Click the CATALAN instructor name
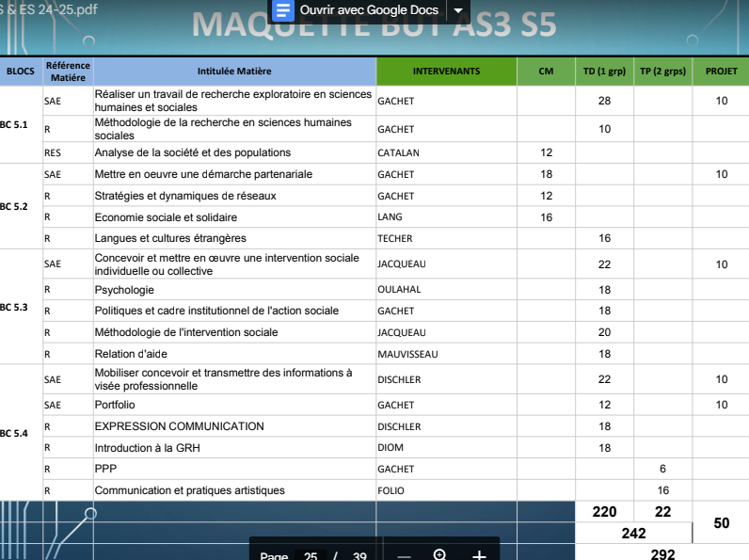Screen dimensions: 749x560 (398, 152)
